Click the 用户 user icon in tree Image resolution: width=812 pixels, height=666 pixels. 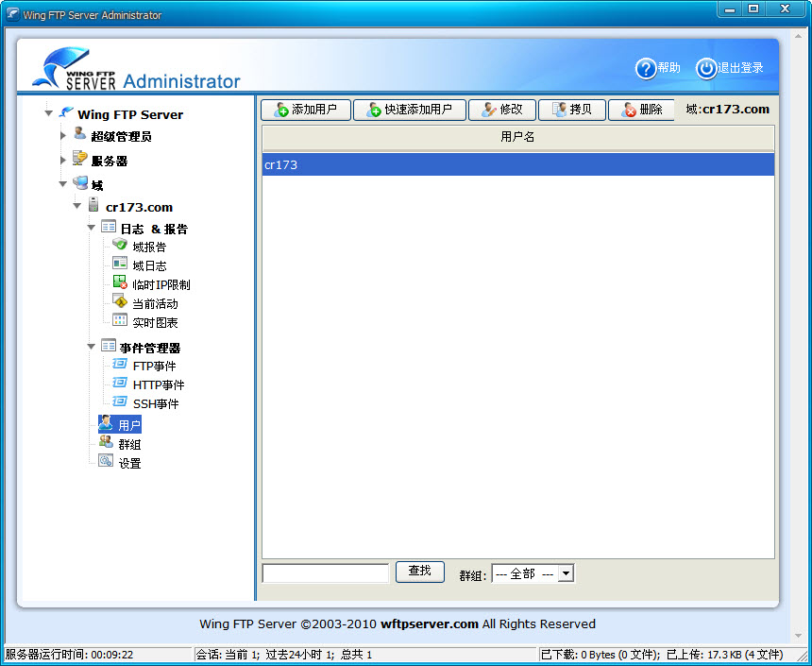(x=106, y=423)
